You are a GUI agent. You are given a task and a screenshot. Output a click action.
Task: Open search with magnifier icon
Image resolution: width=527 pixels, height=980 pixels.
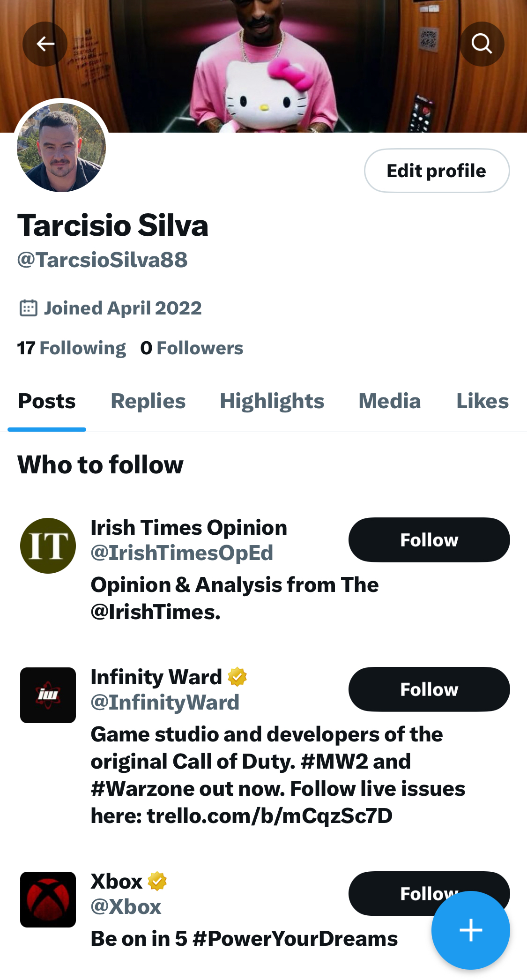482,44
